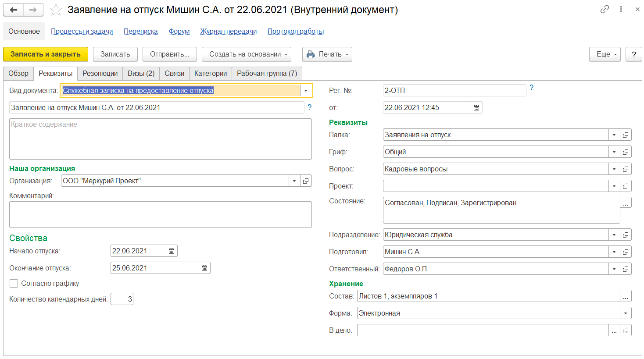Copy document link via chain icon
644x359 pixels.
tap(605, 9)
